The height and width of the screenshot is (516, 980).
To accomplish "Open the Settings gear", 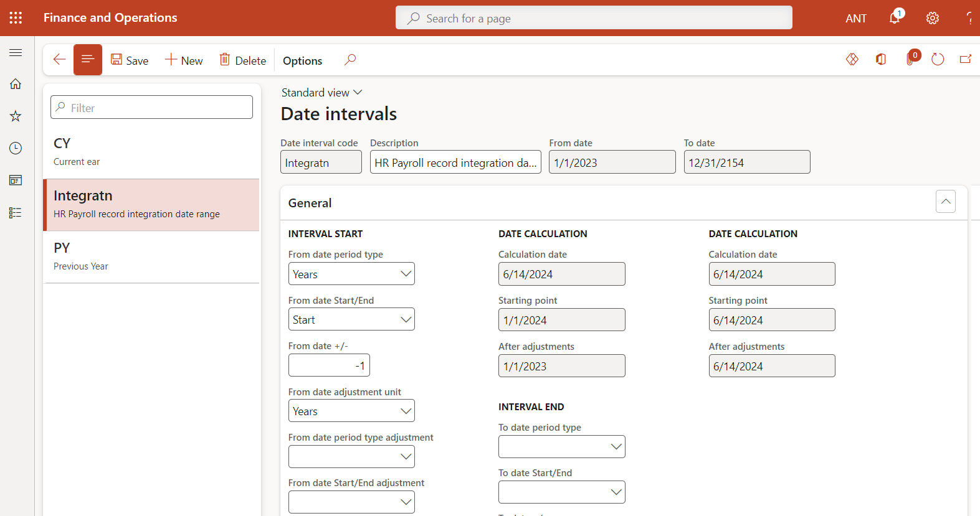I will pos(933,18).
